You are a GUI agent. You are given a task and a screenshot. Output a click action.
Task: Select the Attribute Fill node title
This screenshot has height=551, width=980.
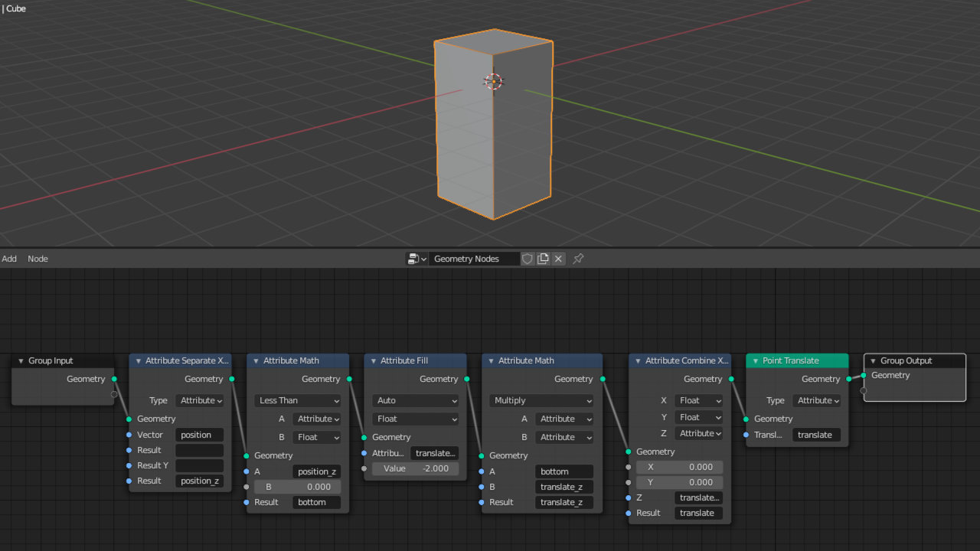tap(404, 360)
